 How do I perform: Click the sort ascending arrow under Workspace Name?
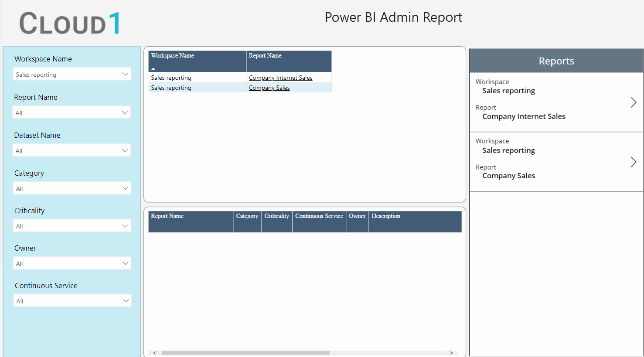pos(153,69)
